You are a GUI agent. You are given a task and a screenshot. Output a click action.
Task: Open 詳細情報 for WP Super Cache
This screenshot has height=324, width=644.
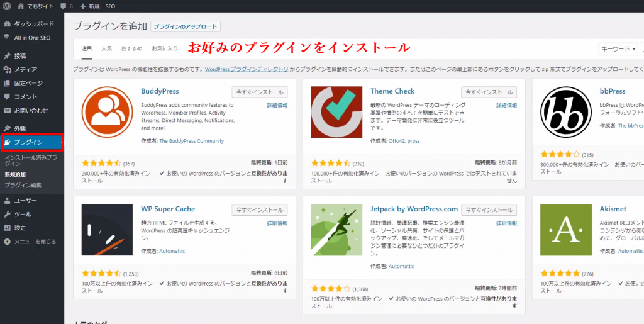coord(277,223)
